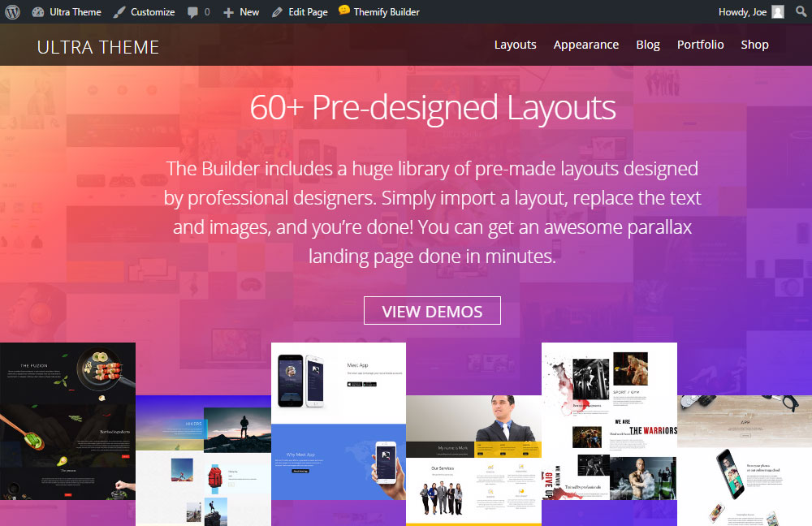Open the Layouts navigation link
The image size is (812, 526).
[516, 45]
